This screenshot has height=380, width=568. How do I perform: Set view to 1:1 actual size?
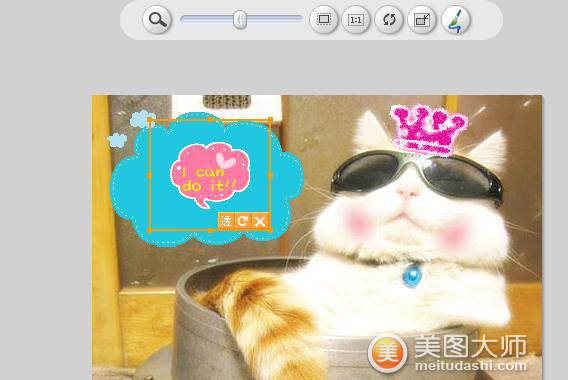point(356,20)
